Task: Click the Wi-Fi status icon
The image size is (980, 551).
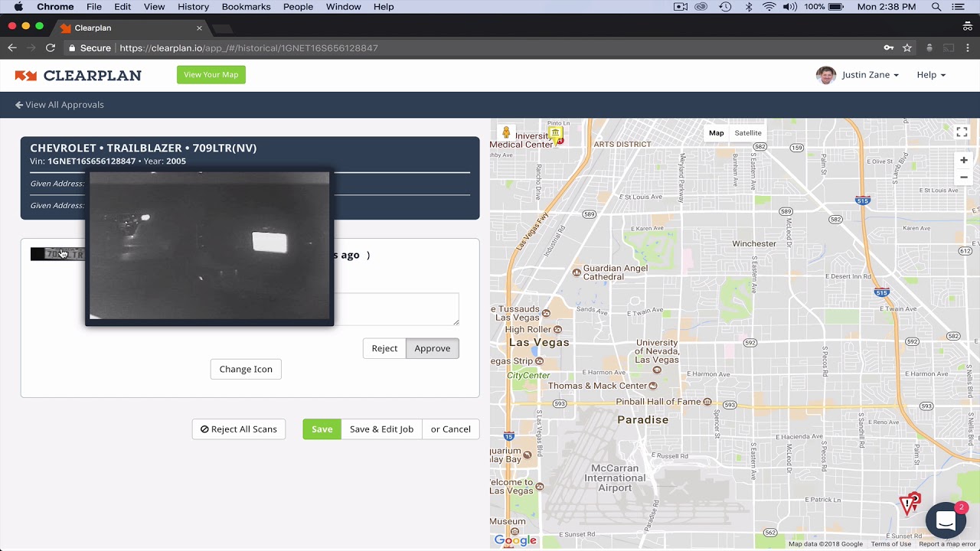Action: 769,7
